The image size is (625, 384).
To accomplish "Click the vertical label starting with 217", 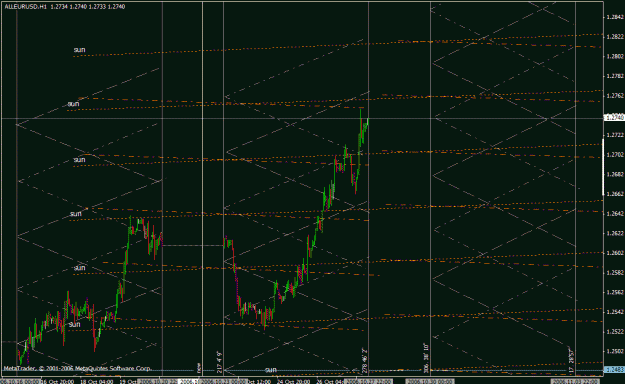I will (x=219, y=362).
